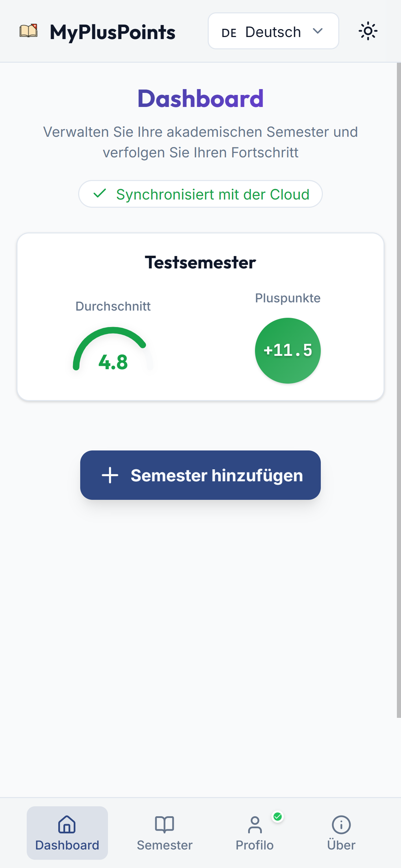Open the Testsemester card title
The height and width of the screenshot is (868, 401).
point(200,263)
